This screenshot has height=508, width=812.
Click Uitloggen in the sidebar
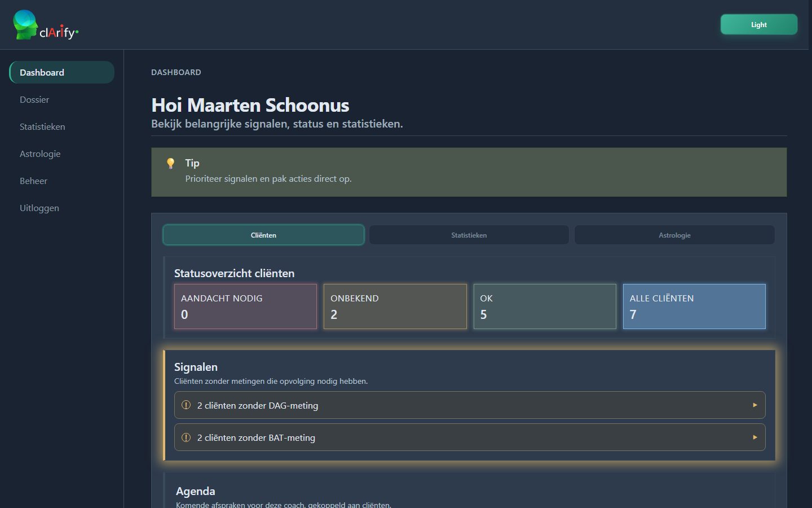(x=61, y=208)
